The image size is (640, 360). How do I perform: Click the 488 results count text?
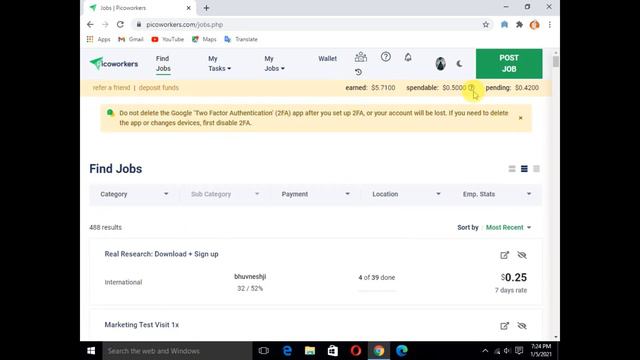click(105, 227)
